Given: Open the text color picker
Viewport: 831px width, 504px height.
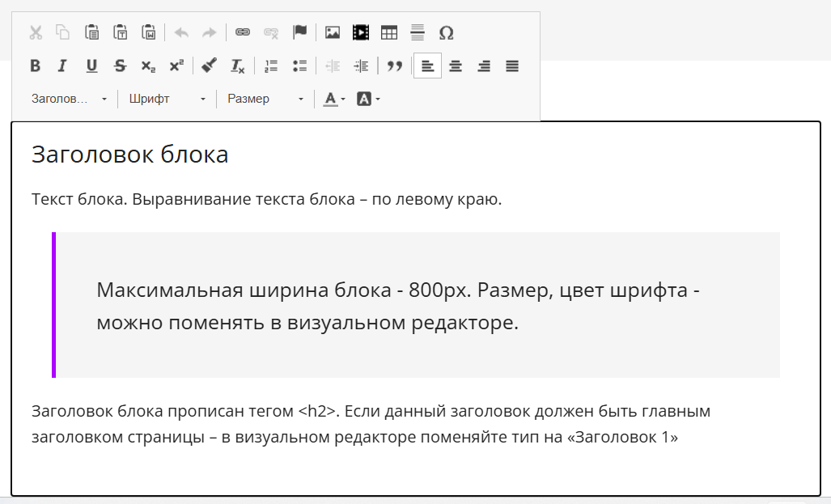Looking at the screenshot, I should (334, 99).
